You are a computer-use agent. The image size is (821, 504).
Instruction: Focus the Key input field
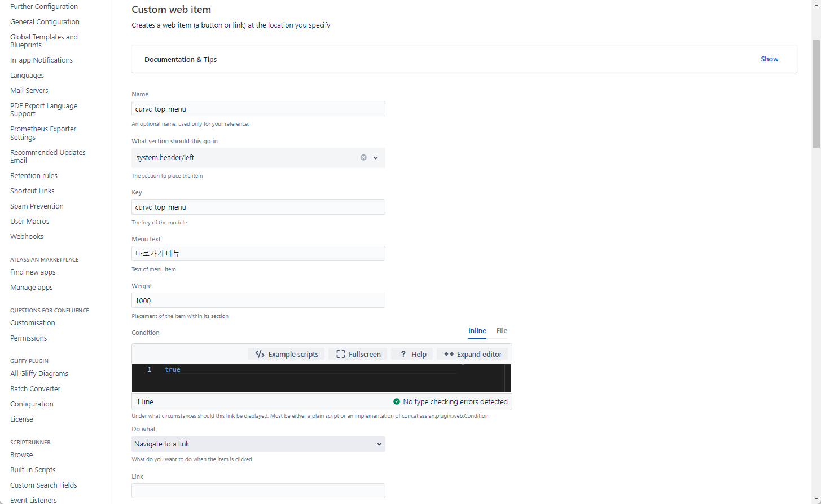258,207
